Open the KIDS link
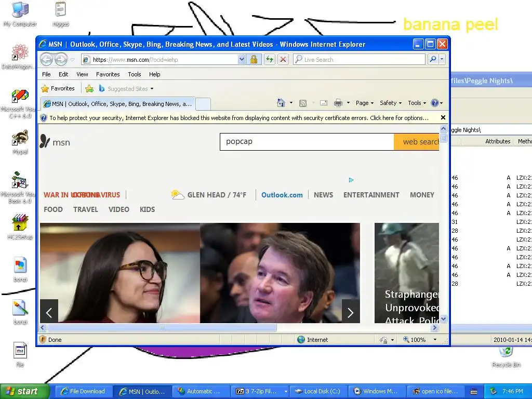Image resolution: width=532 pixels, height=399 pixels. click(147, 210)
